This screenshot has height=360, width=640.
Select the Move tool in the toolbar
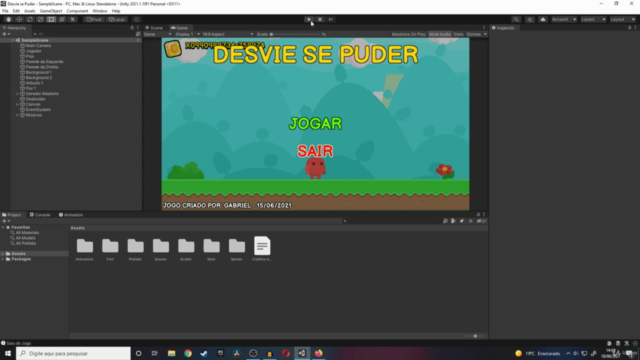point(19,20)
